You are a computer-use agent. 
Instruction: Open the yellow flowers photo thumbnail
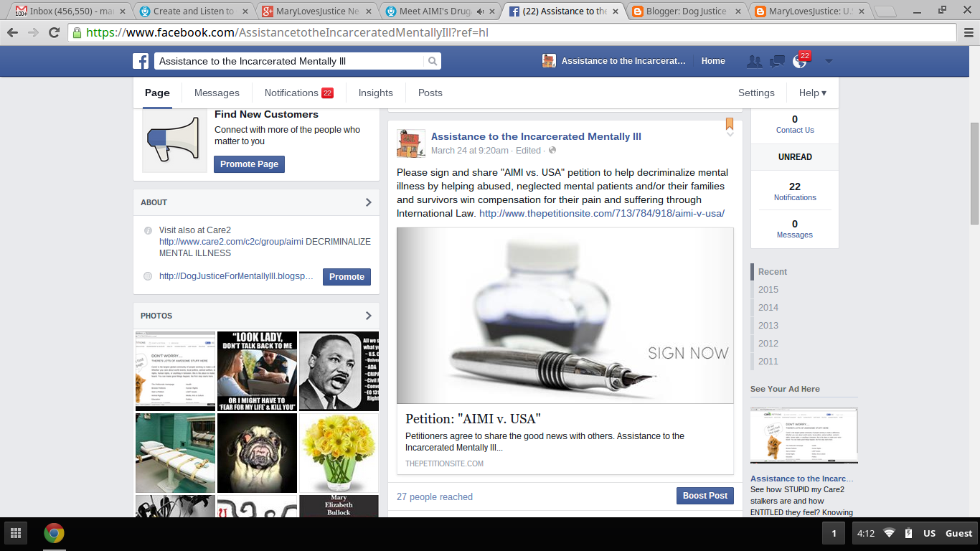pos(339,453)
